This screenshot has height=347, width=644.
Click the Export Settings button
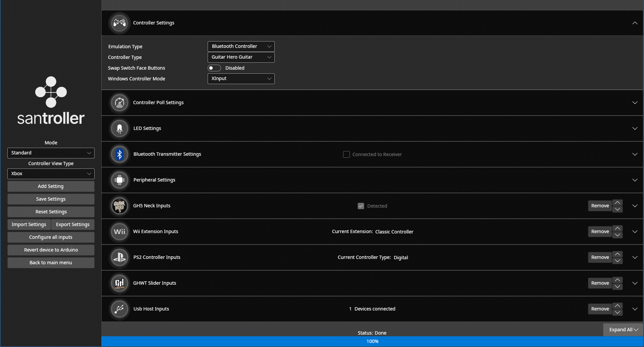point(73,224)
